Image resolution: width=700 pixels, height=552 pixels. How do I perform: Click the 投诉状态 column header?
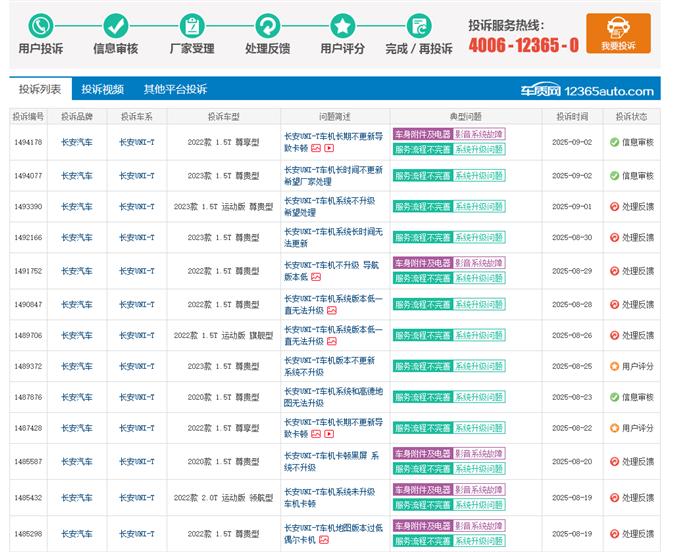[x=632, y=117]
